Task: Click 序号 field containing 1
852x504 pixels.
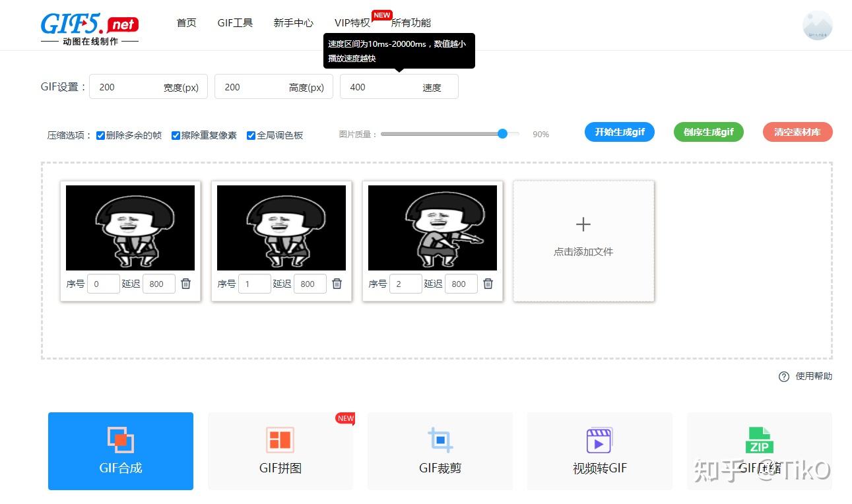Action: coord(255,284)
